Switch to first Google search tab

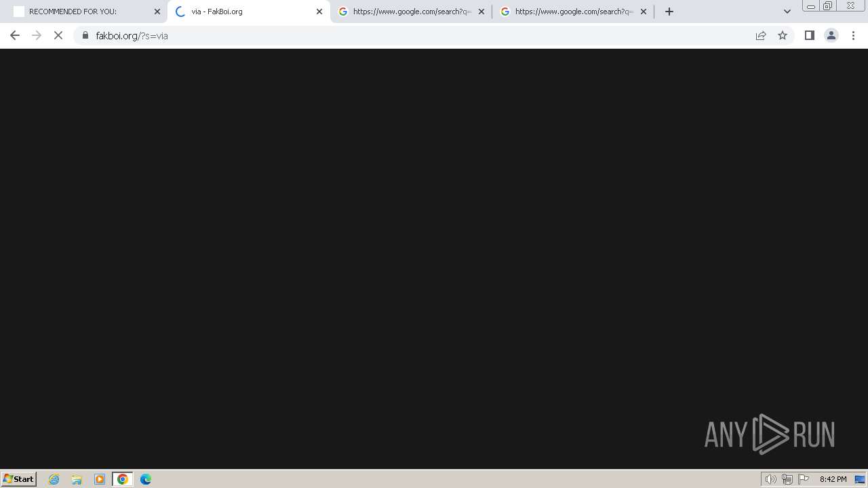pyautogui.click(x=411, y=12)
